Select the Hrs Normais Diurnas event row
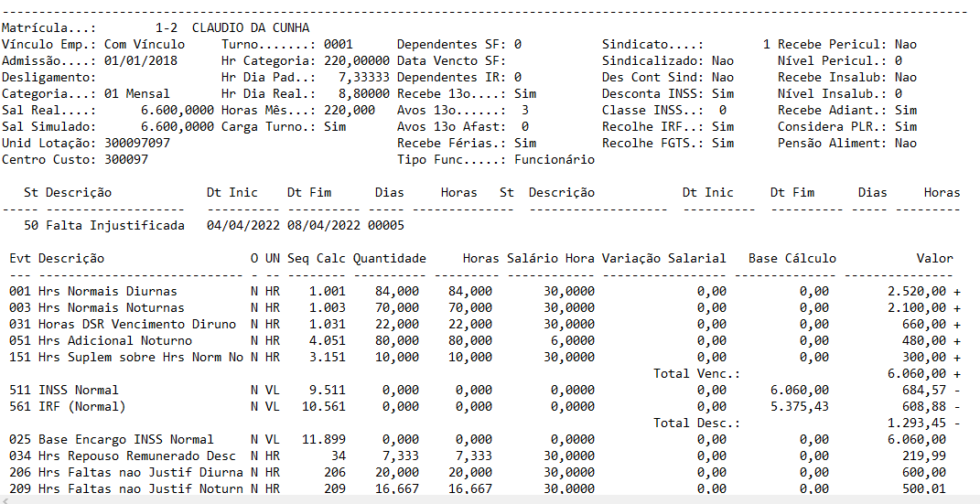This screenshot has height=504, width=980. [485, 291]
